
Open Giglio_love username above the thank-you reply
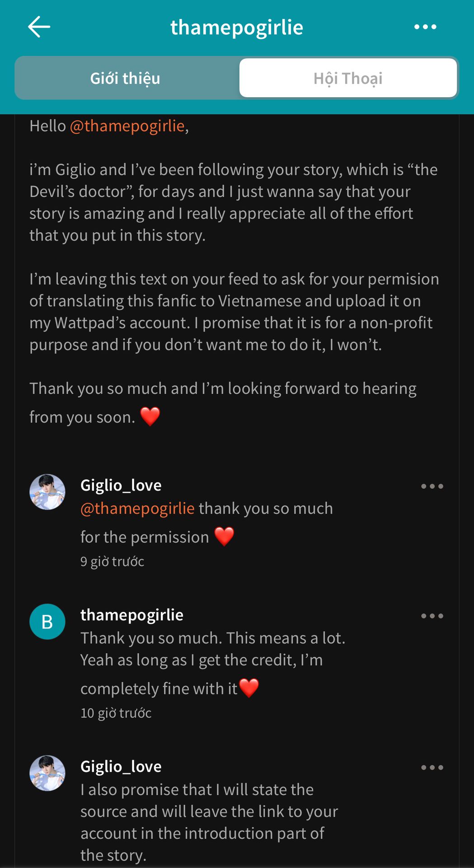[x=121, y=485]
